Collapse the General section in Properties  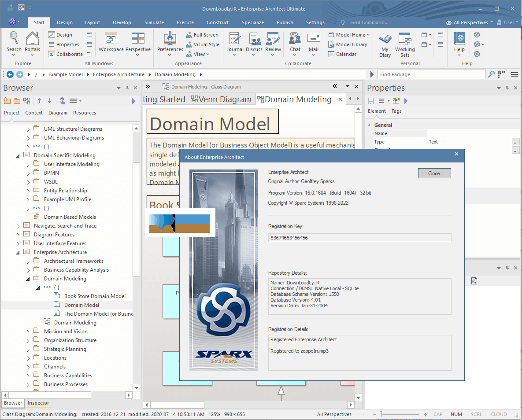(x=369, y=125)
